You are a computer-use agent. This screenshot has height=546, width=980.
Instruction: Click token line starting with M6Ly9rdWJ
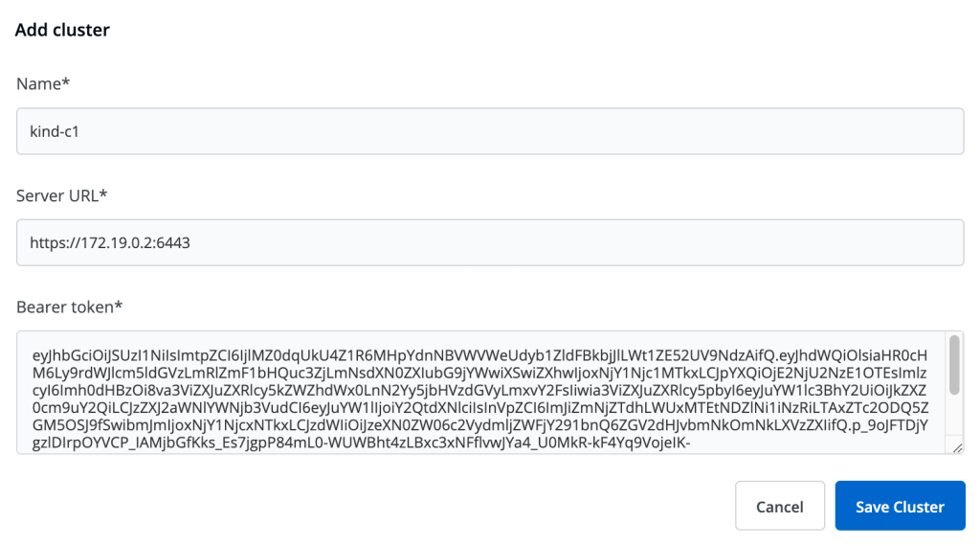479,372
